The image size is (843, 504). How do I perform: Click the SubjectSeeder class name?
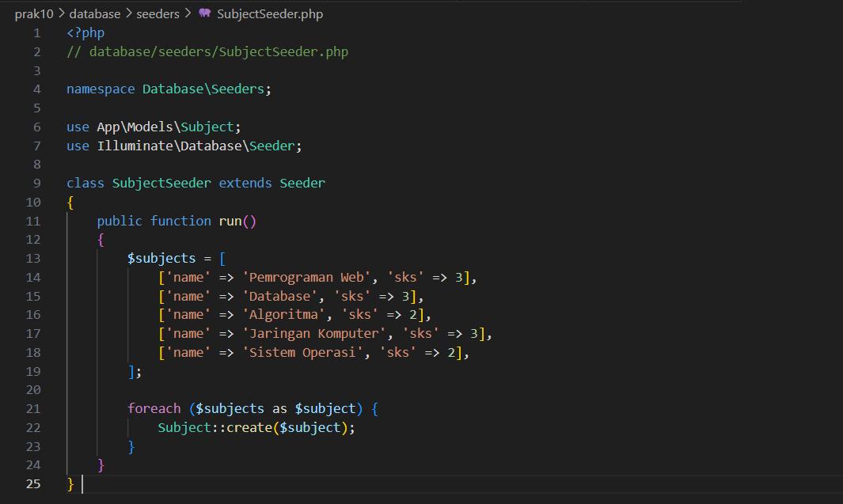pos(161,184)
